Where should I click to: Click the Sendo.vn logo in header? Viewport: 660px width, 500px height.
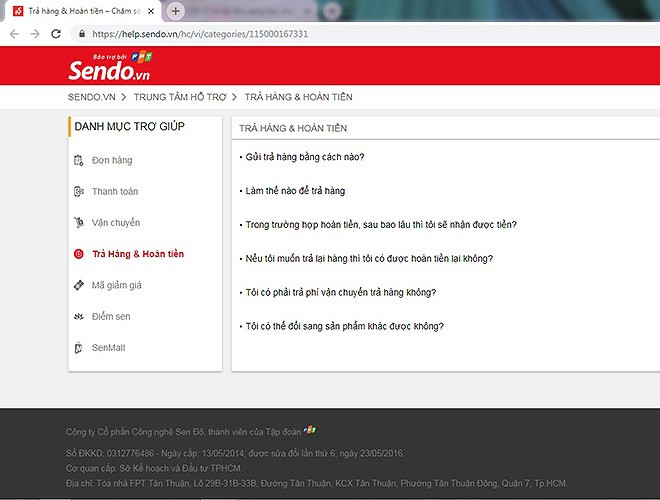(x=108, y=68)
